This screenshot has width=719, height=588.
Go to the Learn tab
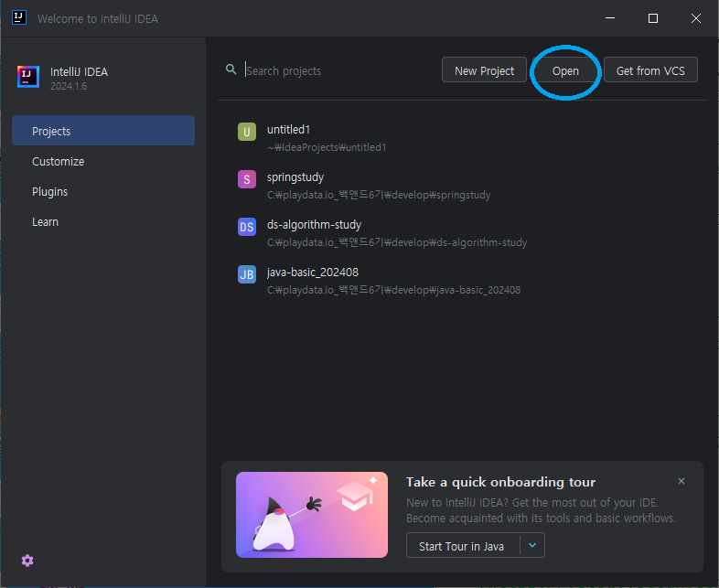(103, 222)
